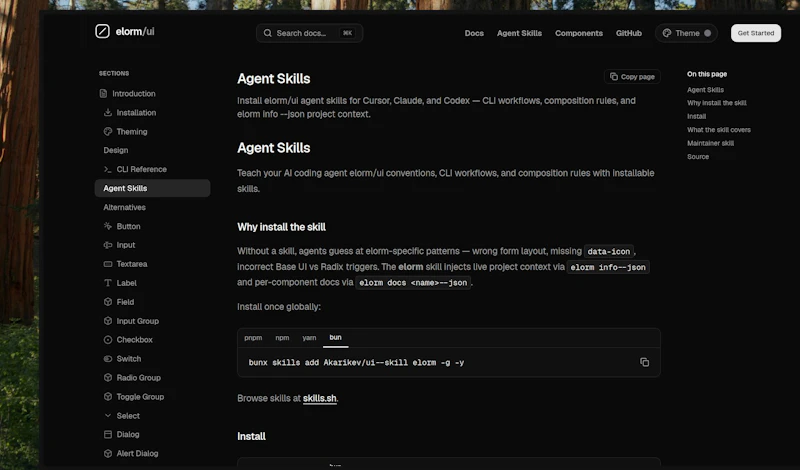Select Agent Skills in the sidebar
Screen dimensions: 800x470
153,188
